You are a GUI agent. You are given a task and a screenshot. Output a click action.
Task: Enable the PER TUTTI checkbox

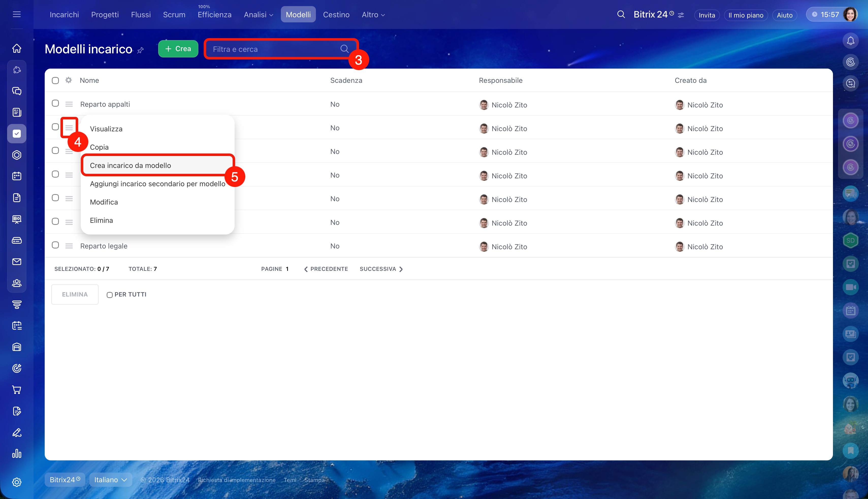pyautogui.click(x=109, y=295)
